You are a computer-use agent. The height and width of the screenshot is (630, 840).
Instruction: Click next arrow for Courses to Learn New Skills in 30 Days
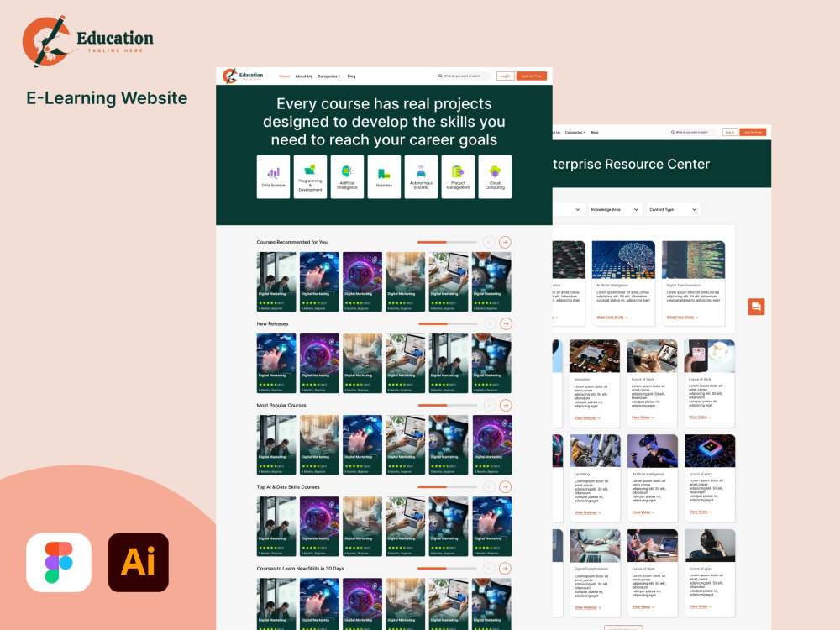point(505,569)
